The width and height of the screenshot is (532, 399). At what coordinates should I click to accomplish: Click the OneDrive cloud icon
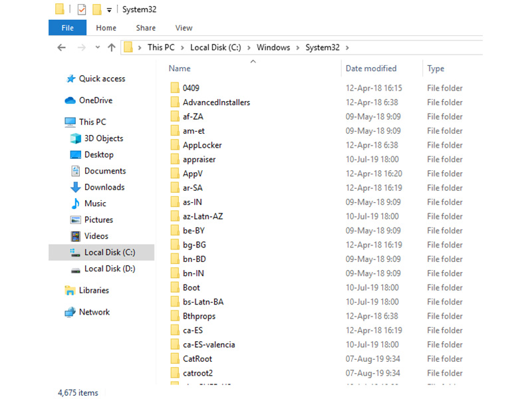70,100
